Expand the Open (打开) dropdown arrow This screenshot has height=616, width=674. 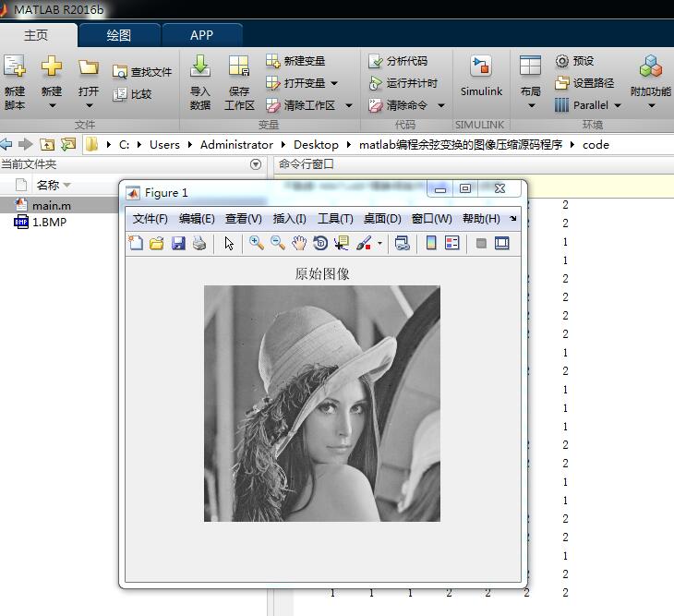(90, 106)
